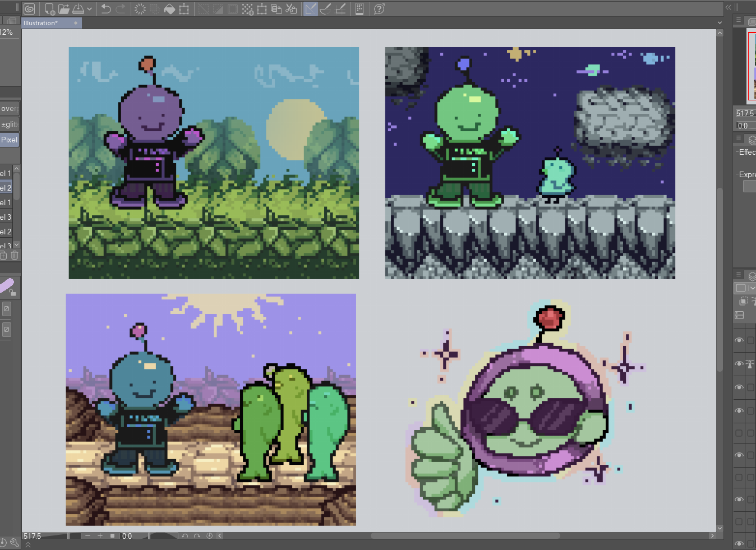756x550 pixels.
Task: Click the sub tool list up arrow
Action: tap(17, 169)
